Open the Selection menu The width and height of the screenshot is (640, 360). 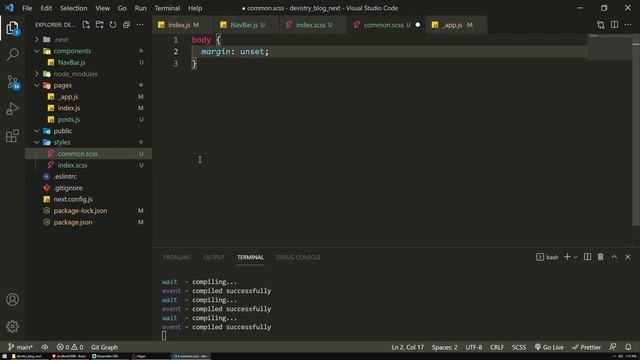point(73,8)
